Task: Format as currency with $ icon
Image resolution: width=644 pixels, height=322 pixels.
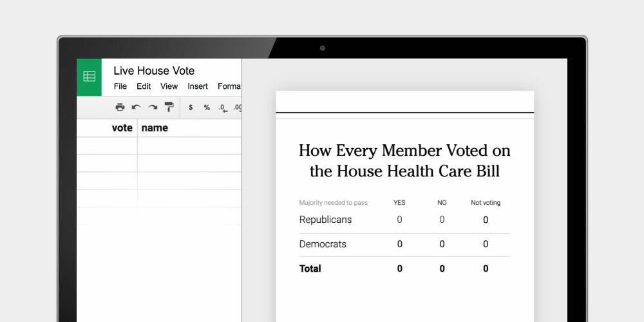Action: [x=191, y=107]
